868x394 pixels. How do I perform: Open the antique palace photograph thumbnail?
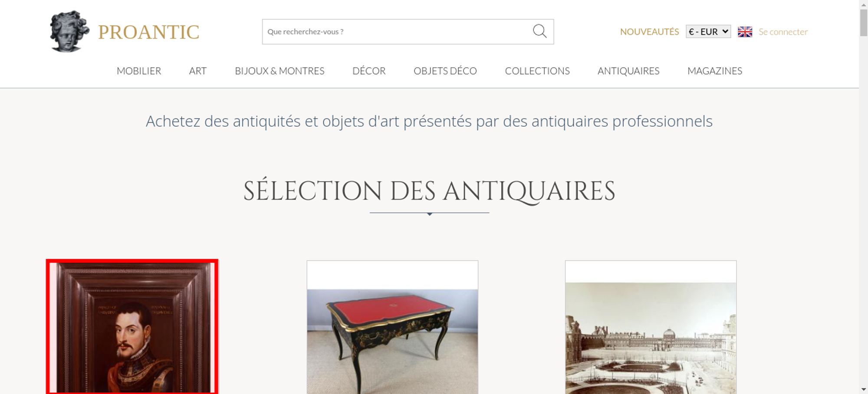[651, 327]
